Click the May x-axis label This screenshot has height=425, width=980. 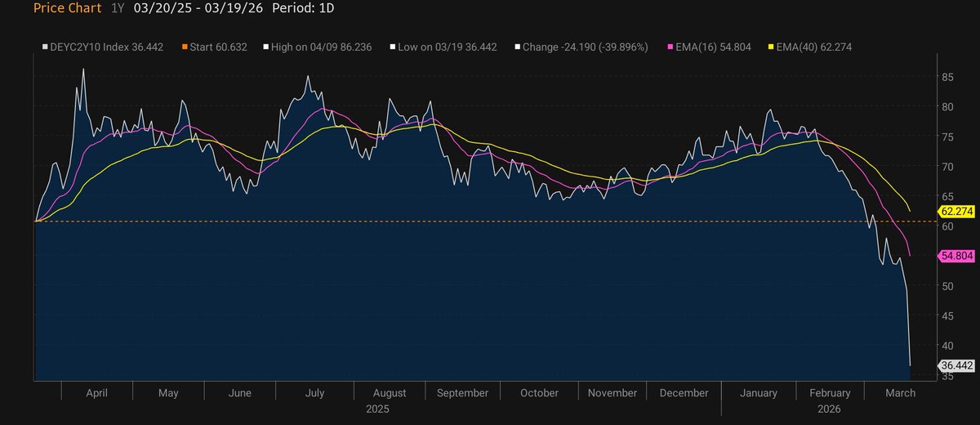pos(168,392)
